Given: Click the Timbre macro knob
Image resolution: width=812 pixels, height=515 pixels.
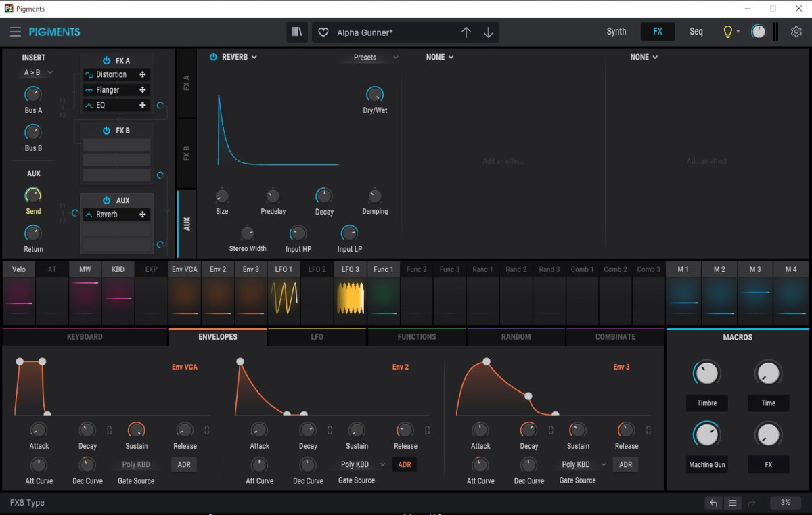Looking at the screenshot, I should coord(706,373).
